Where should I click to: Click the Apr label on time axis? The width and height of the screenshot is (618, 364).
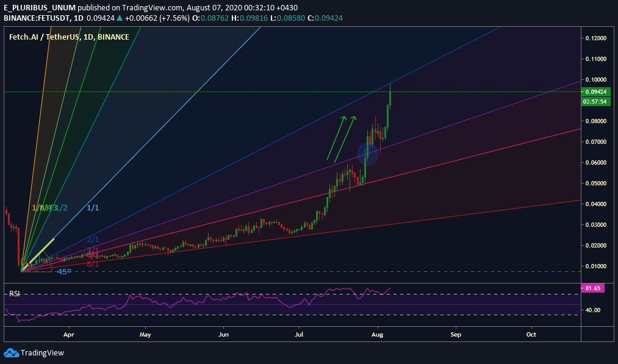(68, 335)
